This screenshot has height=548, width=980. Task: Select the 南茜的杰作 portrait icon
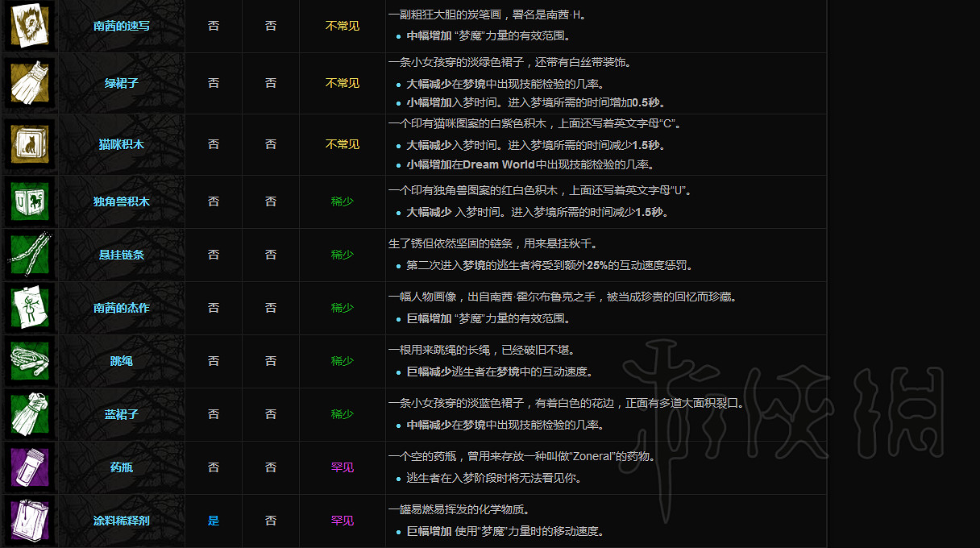[30, 309]
